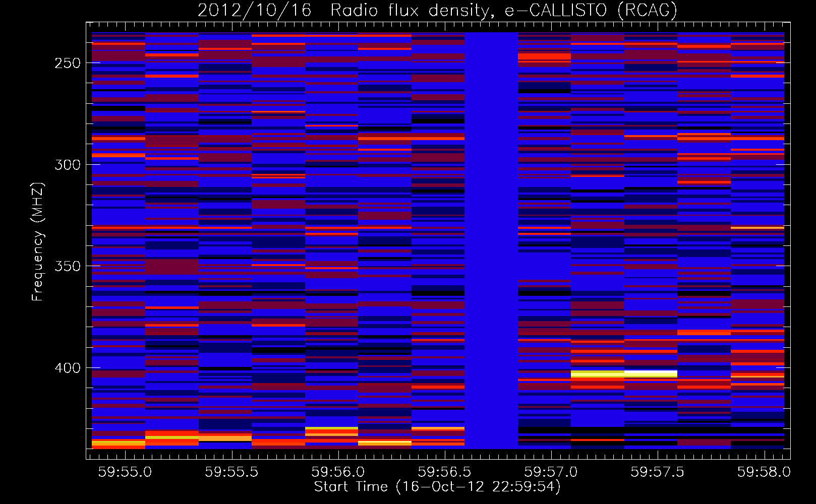
Task: Click the 'Start Time (16-Oct-12 22:59:54)' label
Action: pyautogui.click(x=437, y=487)
